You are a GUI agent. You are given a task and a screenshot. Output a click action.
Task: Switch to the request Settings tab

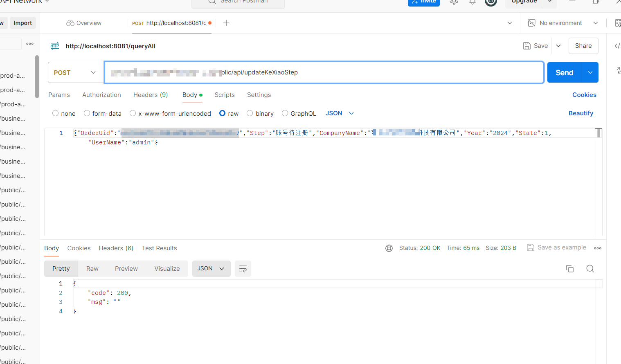(259, 95)
